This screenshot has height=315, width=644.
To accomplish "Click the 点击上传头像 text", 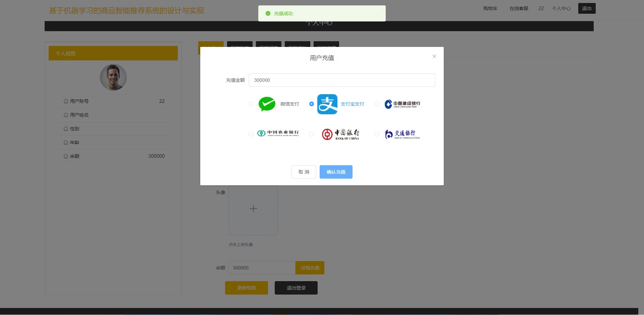I will tap(241, 245).
